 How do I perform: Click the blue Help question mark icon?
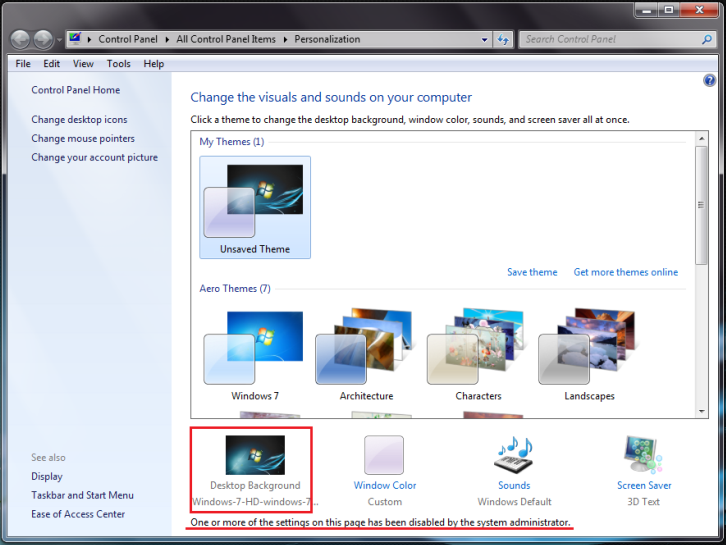[x=709, y=81]
